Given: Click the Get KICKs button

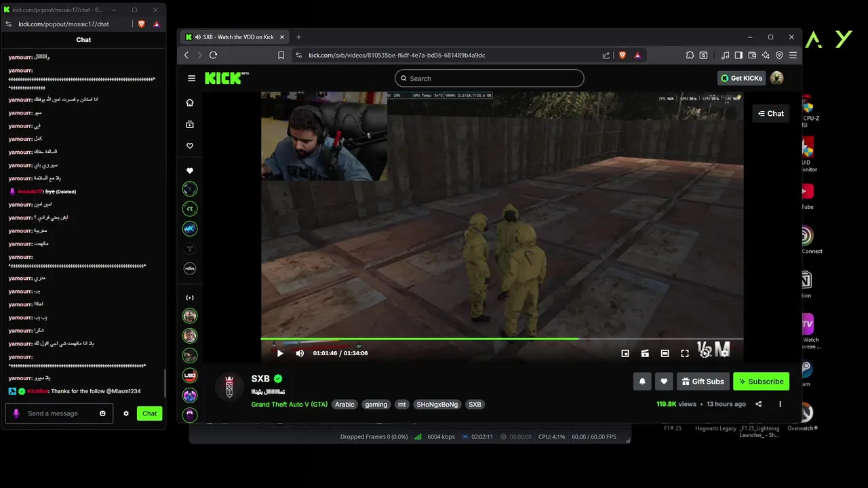Looking at the screenshot, I should tap(742, 78).
